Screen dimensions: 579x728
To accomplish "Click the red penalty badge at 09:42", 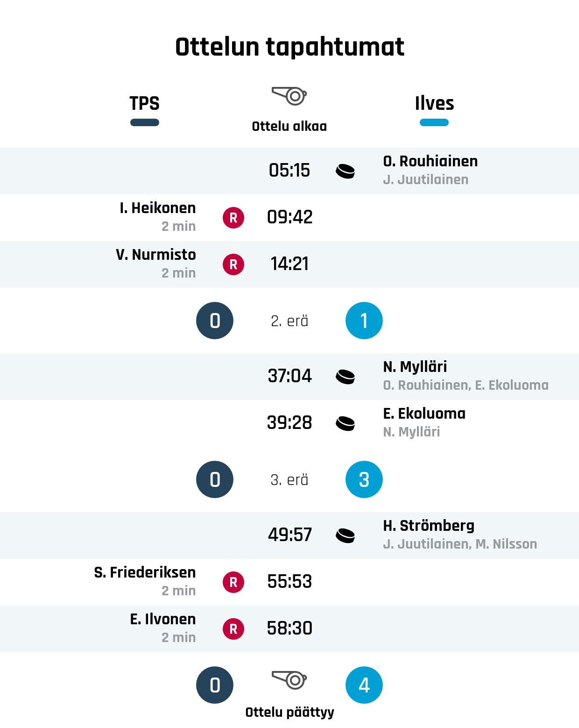I will pos(233,218).
